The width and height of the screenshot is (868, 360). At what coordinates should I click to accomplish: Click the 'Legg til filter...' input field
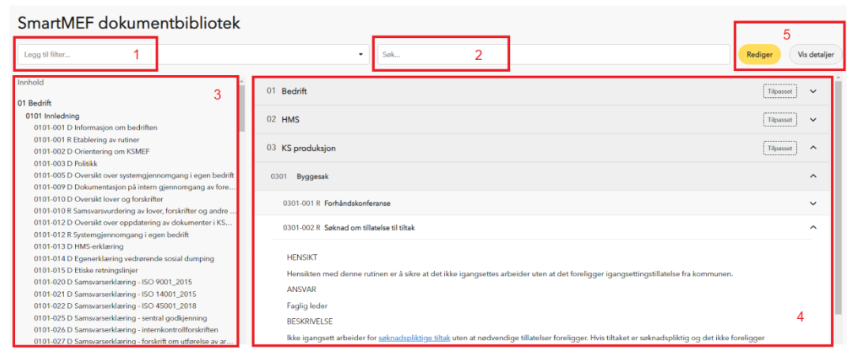[193, 54]
